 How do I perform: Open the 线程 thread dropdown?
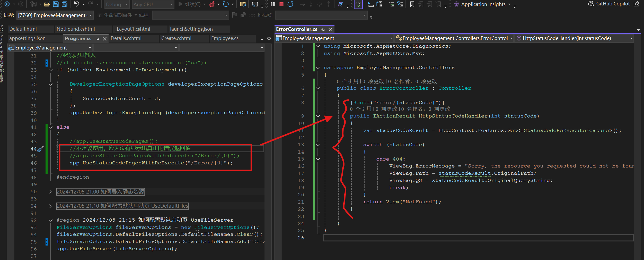coord(190,15)
